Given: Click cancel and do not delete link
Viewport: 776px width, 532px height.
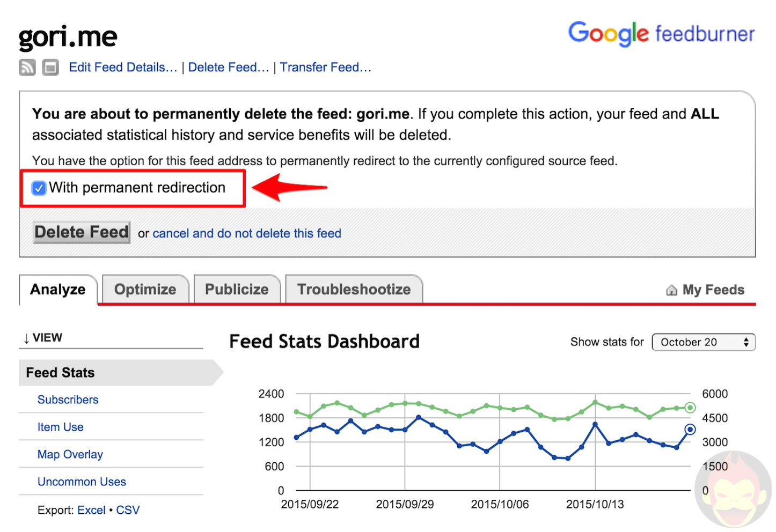Looking at the screenshot, I should pyautogui.click(x=247, y=234).
